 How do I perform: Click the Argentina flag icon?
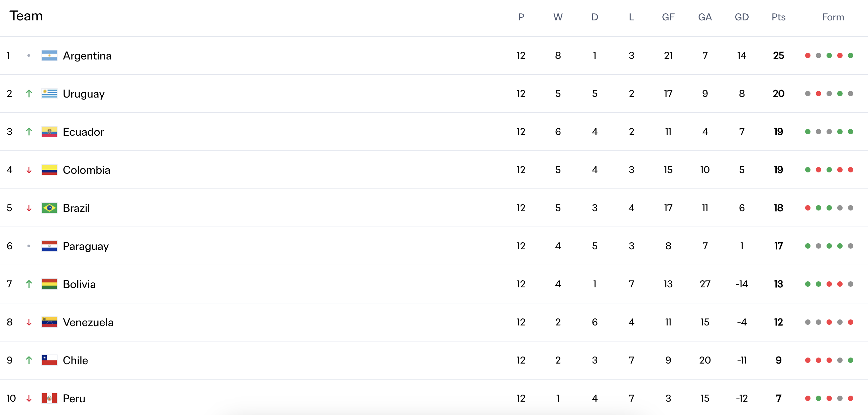(49, 55)
